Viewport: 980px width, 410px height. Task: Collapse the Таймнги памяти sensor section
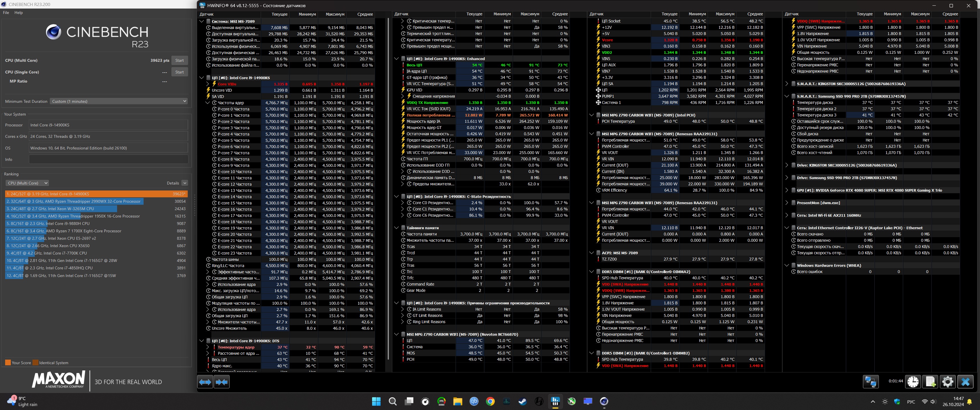tap(396, 228)
